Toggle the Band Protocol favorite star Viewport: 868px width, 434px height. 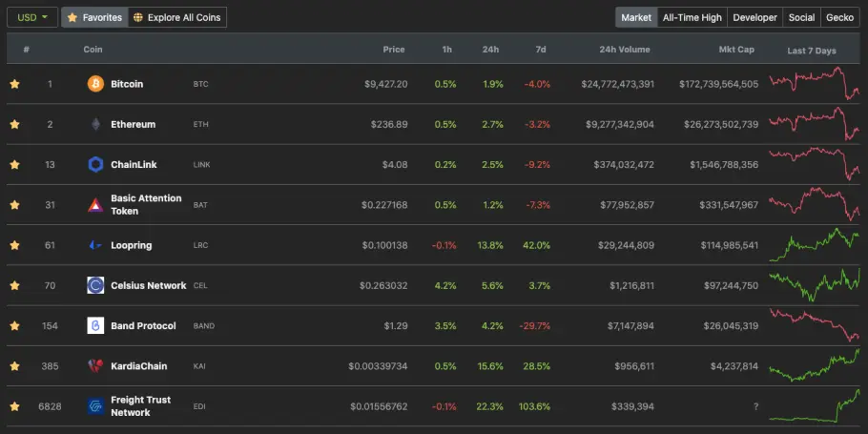15,325
